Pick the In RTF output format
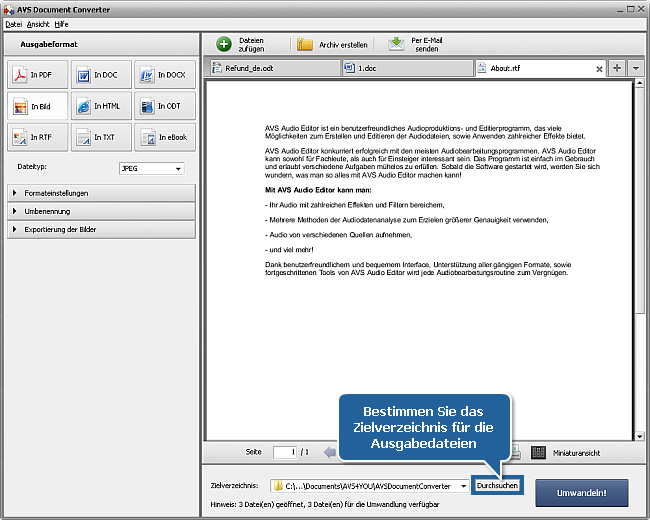Screen dimensions: 650x520 pyautogui.click(x=37, y=137)
